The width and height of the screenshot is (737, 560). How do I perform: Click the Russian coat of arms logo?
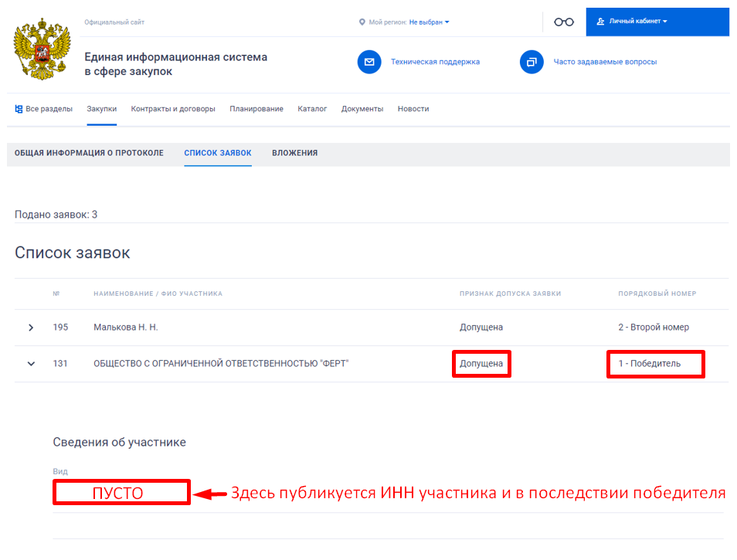pyautogui.click(x=42, y=49)
